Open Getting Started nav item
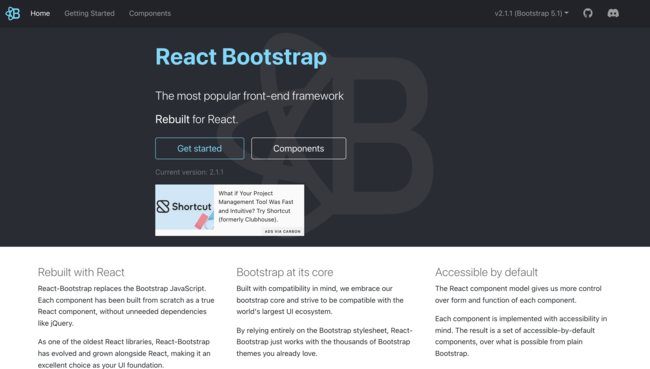650x369 pixels. (x=89, y=13)
